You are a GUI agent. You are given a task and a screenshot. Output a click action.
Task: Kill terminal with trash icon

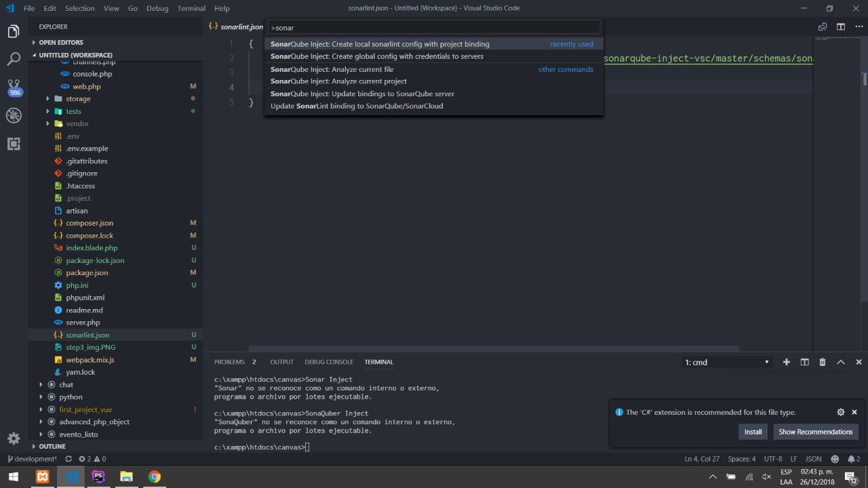point(823,362)
